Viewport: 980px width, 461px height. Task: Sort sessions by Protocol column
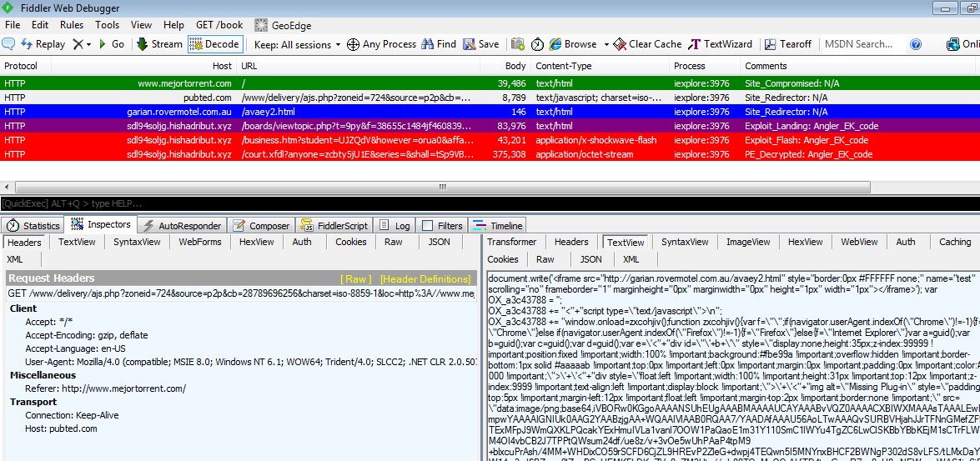pos(26,66)
